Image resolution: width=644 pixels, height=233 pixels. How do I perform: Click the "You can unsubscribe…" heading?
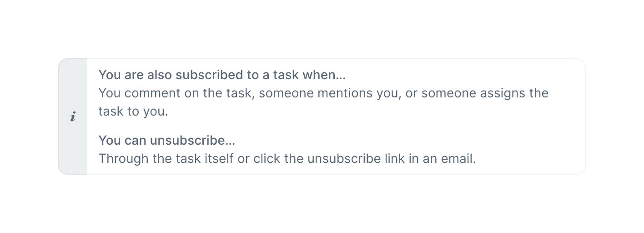coord(166,140)
